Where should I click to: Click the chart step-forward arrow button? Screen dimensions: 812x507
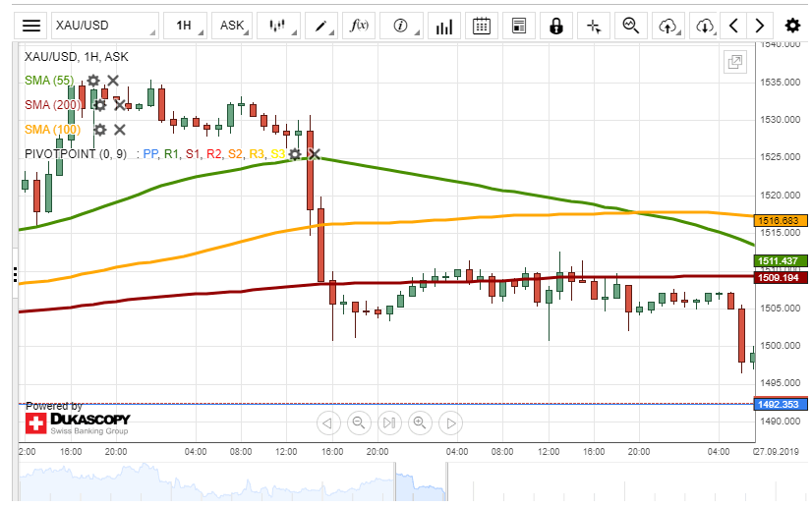click(x=450, y=423)
